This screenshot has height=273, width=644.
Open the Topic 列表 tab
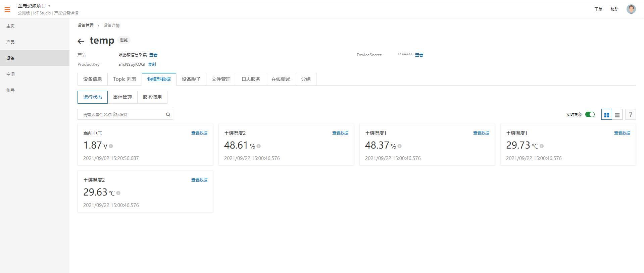click(x=125, y=79)
